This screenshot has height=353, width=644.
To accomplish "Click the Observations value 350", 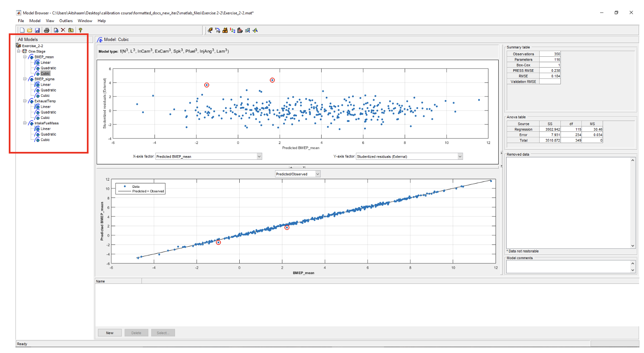I will tap(550, 54).
